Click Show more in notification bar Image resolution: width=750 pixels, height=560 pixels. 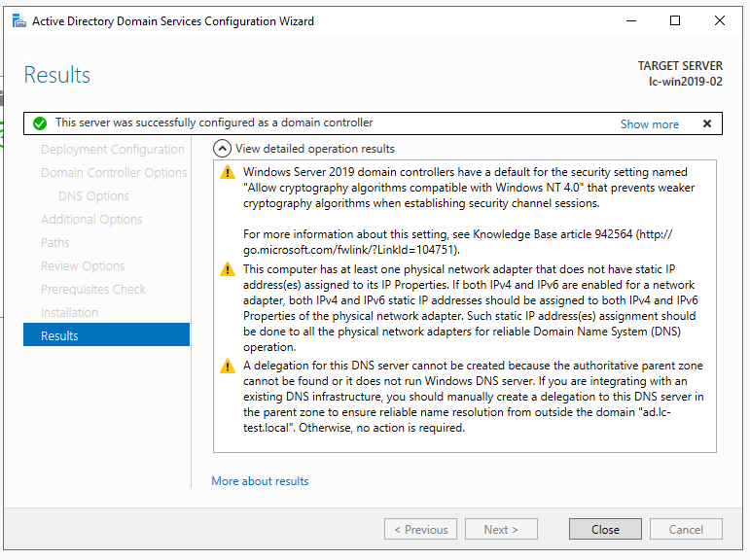(649, 124)
